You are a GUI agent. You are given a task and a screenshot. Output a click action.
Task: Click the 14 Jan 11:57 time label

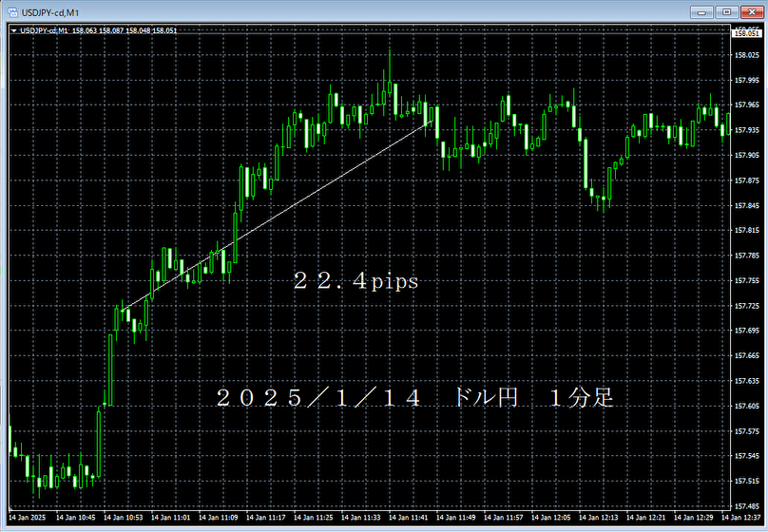click(x=503, y=518)
